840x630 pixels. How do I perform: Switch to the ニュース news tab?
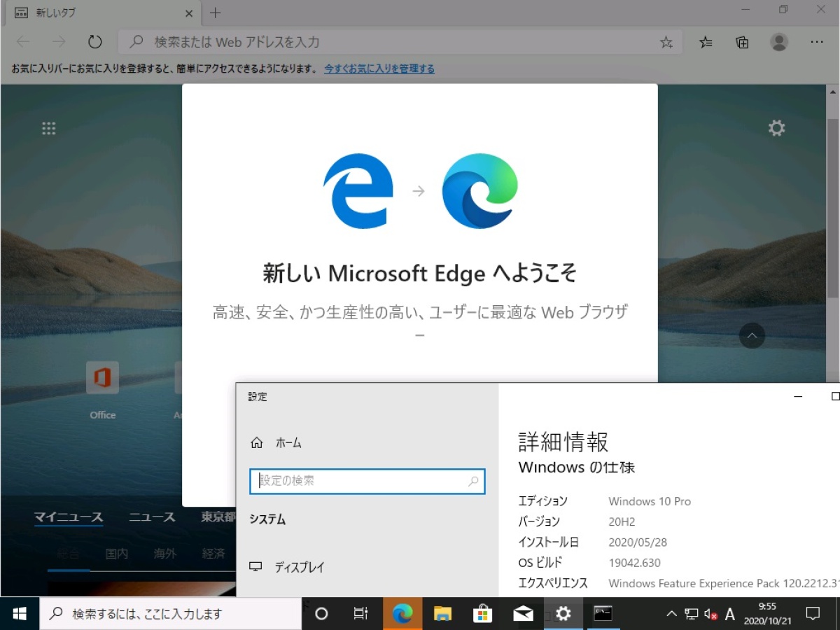pyautogui.click(x=151, y=517)
